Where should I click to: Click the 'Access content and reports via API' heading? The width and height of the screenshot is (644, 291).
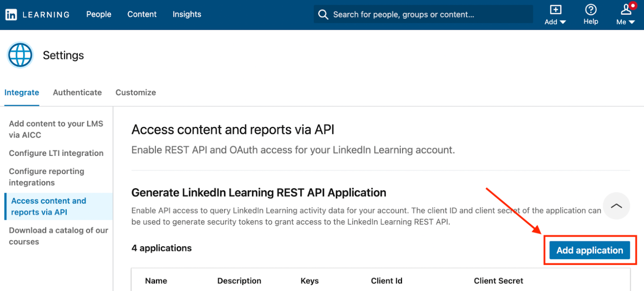click(233, 130)
